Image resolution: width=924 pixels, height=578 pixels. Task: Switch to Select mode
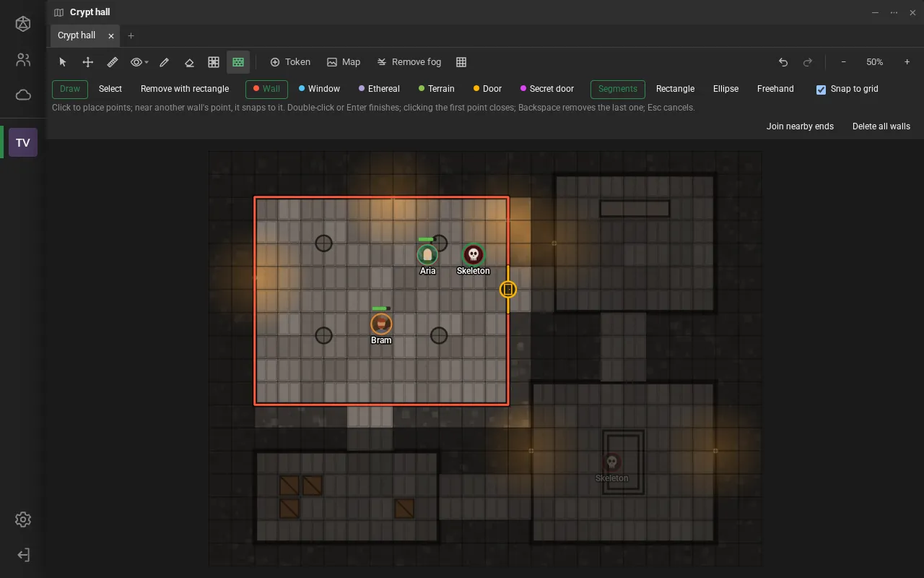(x=110, y=89)
